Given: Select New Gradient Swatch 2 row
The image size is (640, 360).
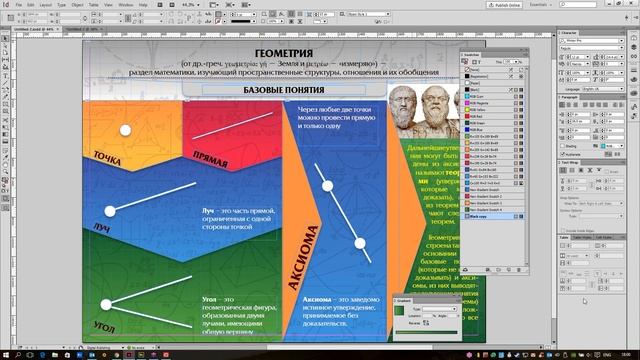Looking at the screenshot, I should coord(493,196).
